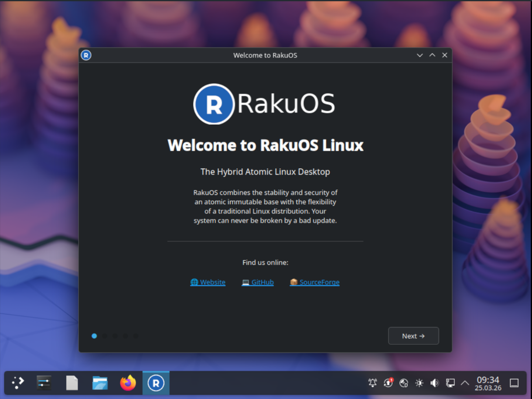The width and height of the screenshot is (532, 399).
Task: Open the volume control tray icon
Action: pos(434,383)
